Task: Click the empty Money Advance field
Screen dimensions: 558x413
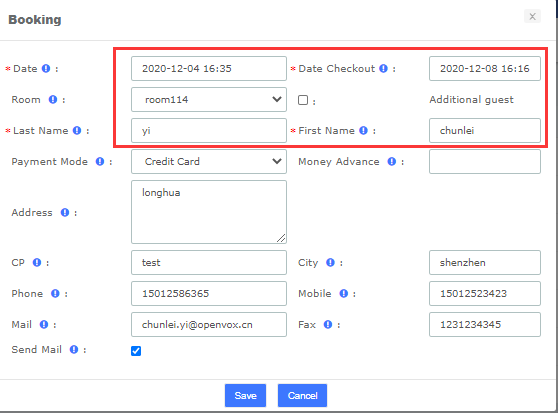Action: [485, 162]
